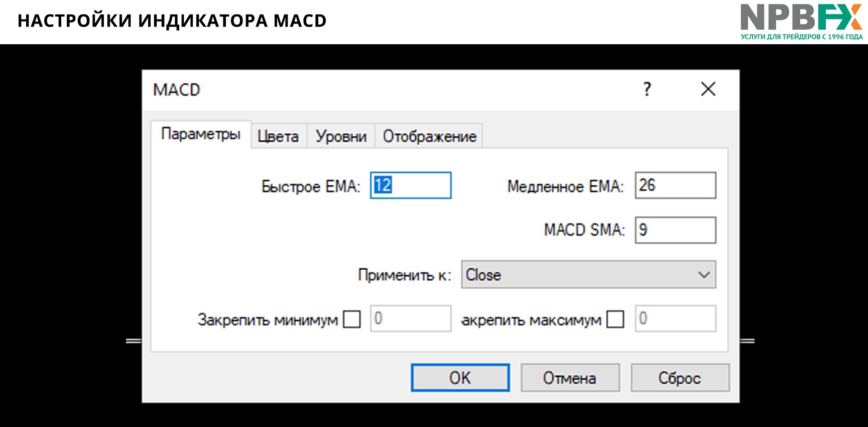The width and height of the screenshot is (868, 427).
Task: Open the Уровни tab
Action: click(x=341, y=136)
